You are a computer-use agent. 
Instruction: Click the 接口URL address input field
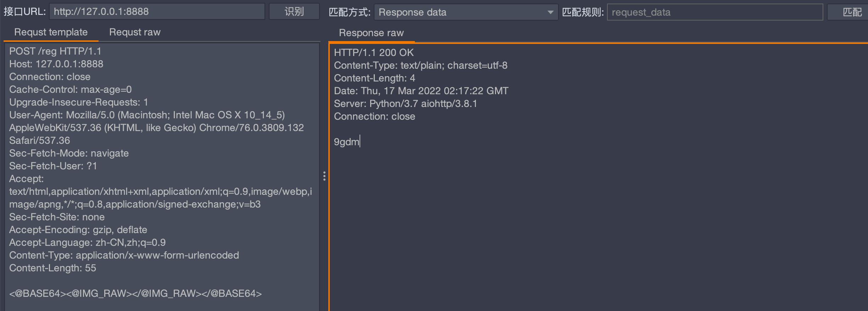pos(157,12)
